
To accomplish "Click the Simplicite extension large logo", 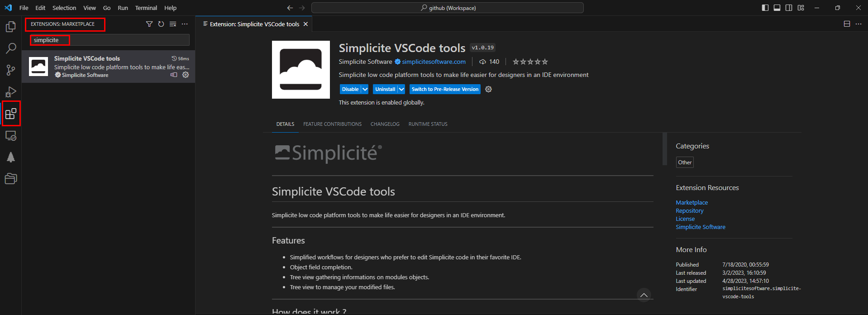I will (301, 70).
